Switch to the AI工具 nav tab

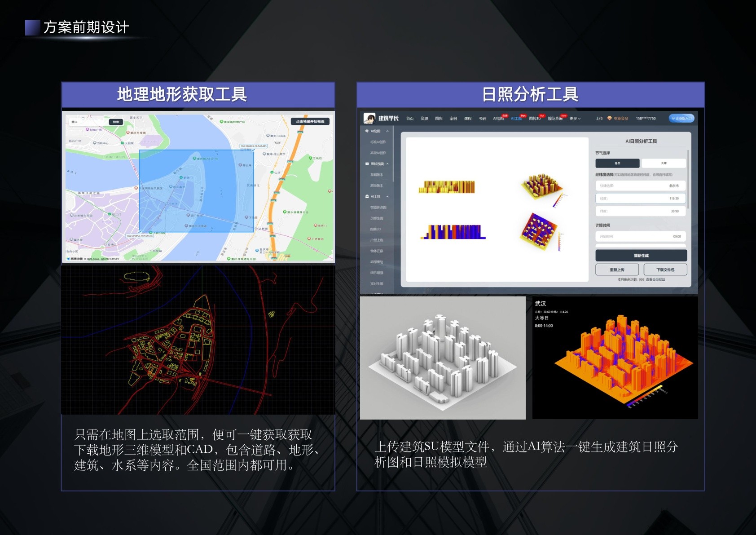(516, 119)
